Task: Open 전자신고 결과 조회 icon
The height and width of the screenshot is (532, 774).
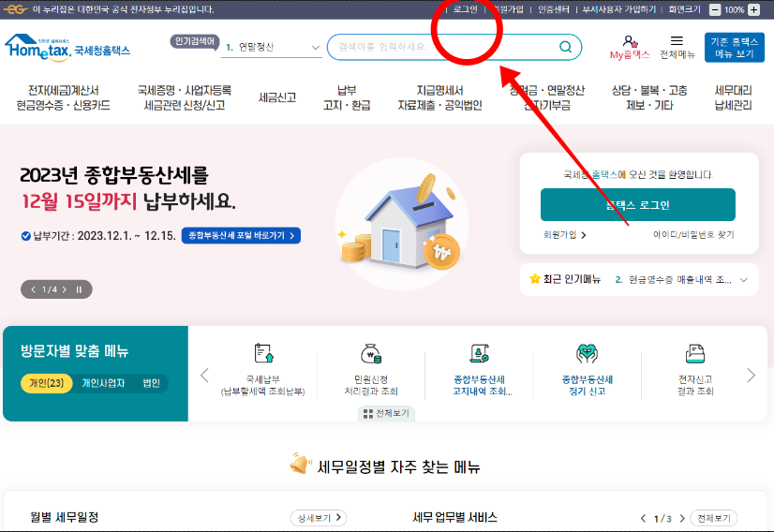Action: (695, 353)
